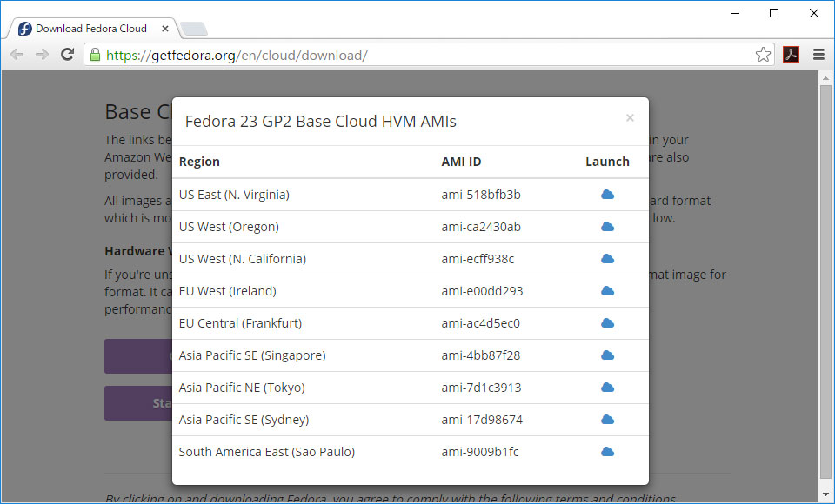Click the EU West (Ireland) region text

click(x=228, y=291)
